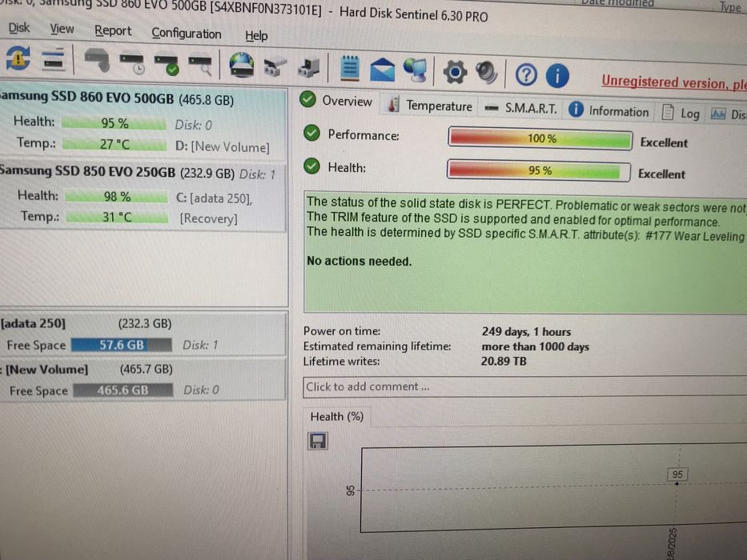Click 'Excellent' beside the Performance bar

(664, 142)
